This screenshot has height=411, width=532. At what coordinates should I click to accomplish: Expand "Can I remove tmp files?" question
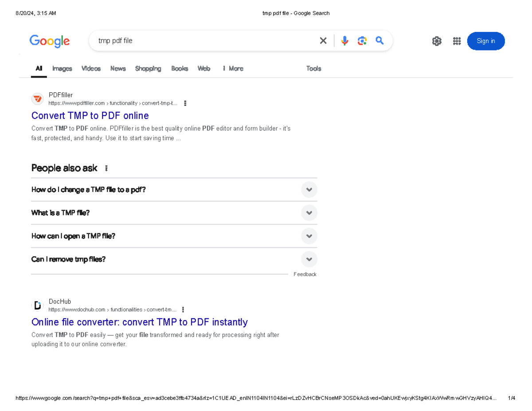309,259
